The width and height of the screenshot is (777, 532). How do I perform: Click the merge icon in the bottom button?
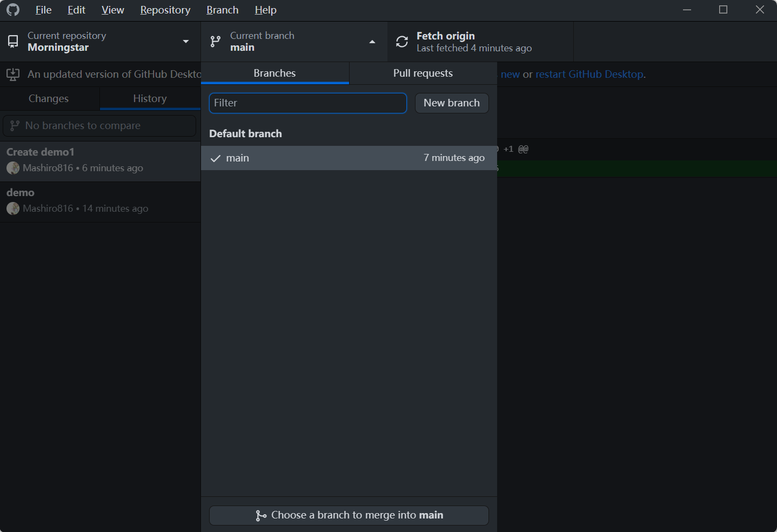261,516
